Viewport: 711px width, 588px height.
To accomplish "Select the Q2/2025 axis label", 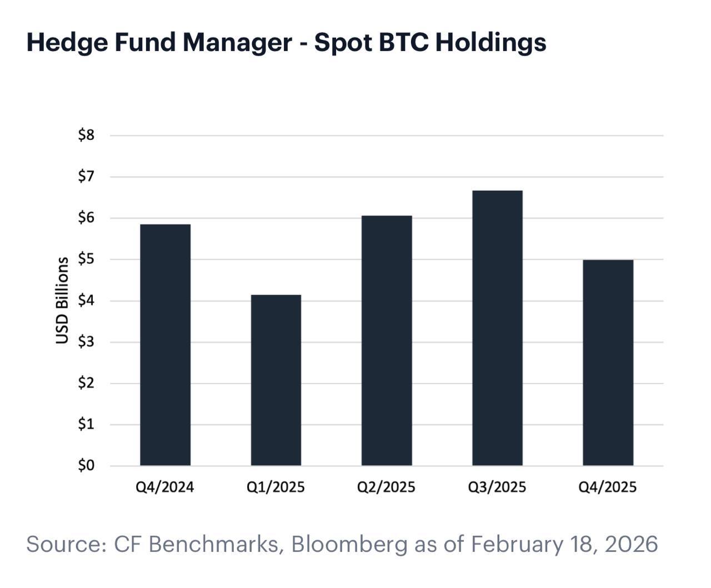I will click(386, 488).
